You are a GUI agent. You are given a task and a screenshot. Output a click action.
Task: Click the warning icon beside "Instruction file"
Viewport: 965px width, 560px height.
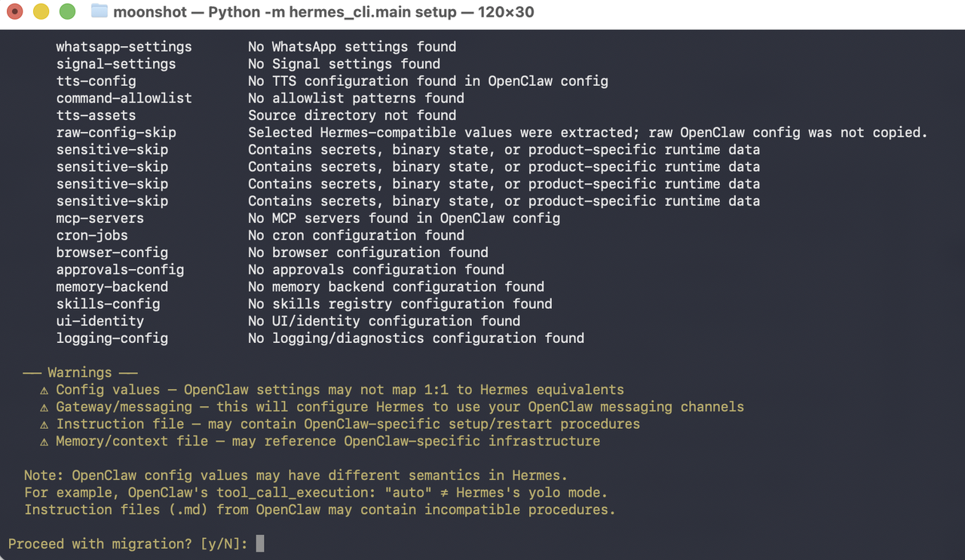44,424
